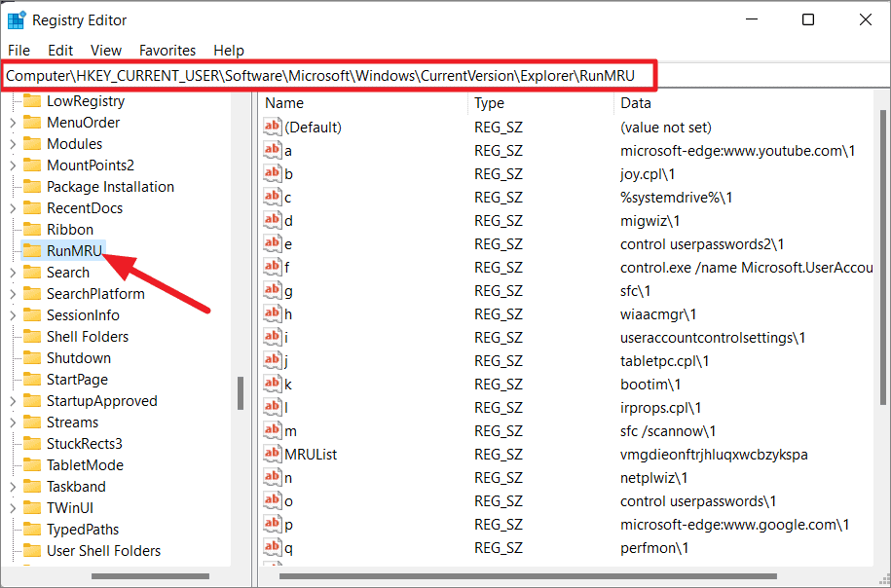
Task: Sort values by the Data column header
Action: 634,103
